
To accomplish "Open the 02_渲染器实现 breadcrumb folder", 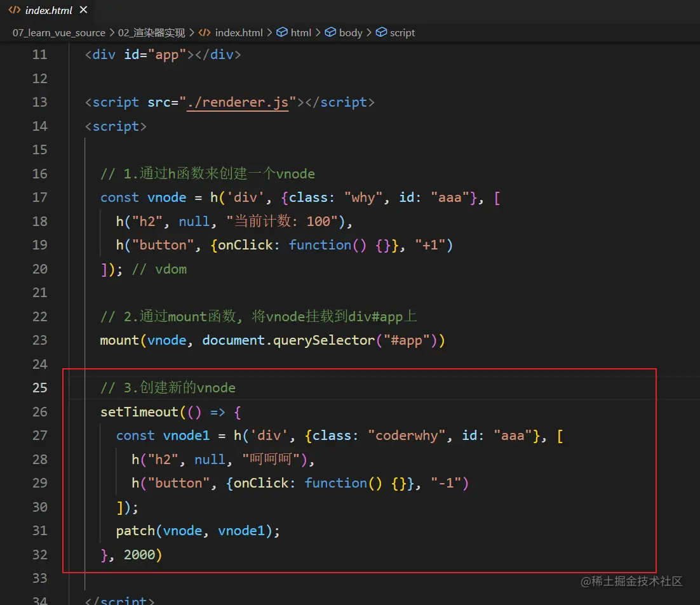I will [x=151, y=33].
